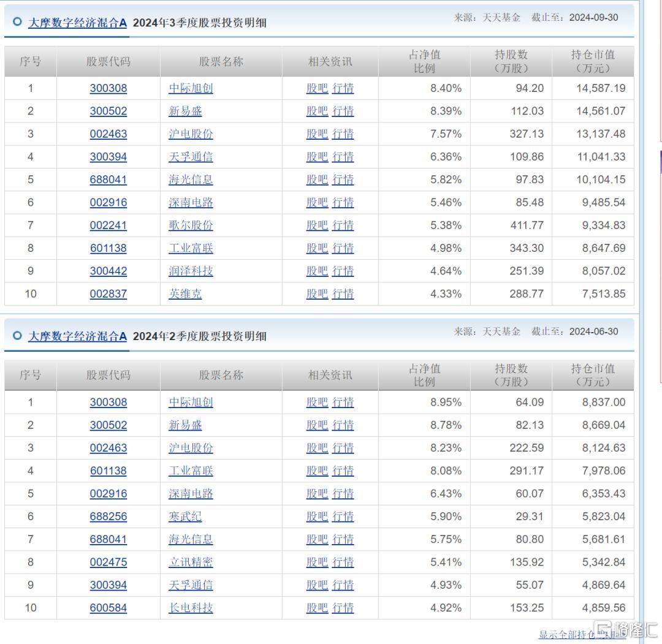Open stock code 300442 润泽科技 row

point(108,270)
